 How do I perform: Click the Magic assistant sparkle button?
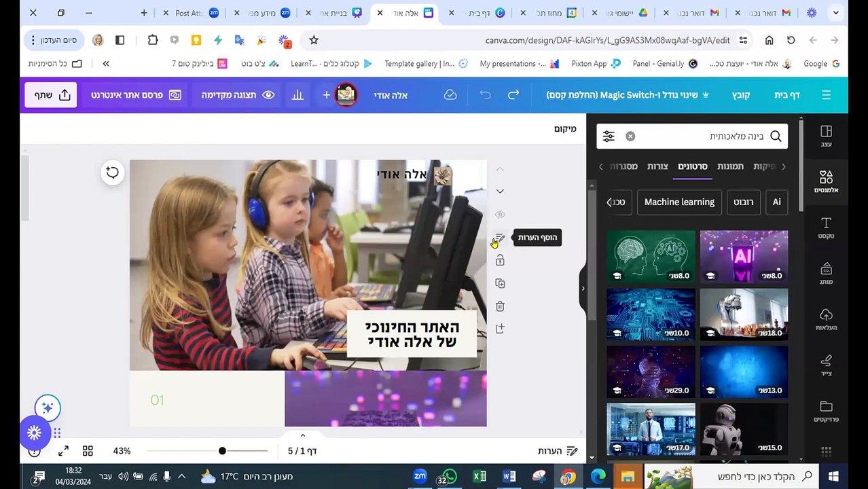click(48, 408)
